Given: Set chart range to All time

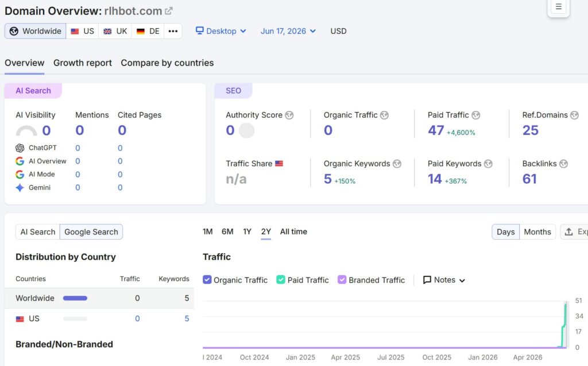Looking at the screenshot, I should click(x=293, y=232).
